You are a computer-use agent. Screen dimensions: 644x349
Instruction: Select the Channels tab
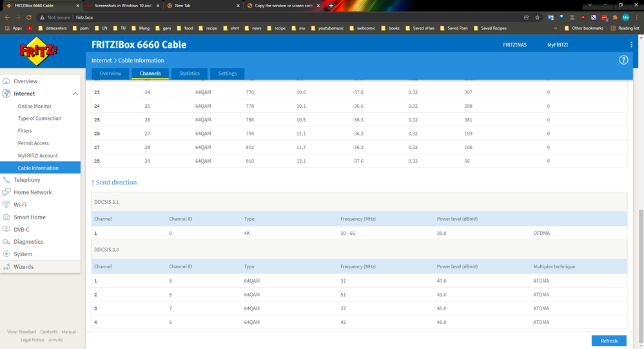tap(150, 74)
